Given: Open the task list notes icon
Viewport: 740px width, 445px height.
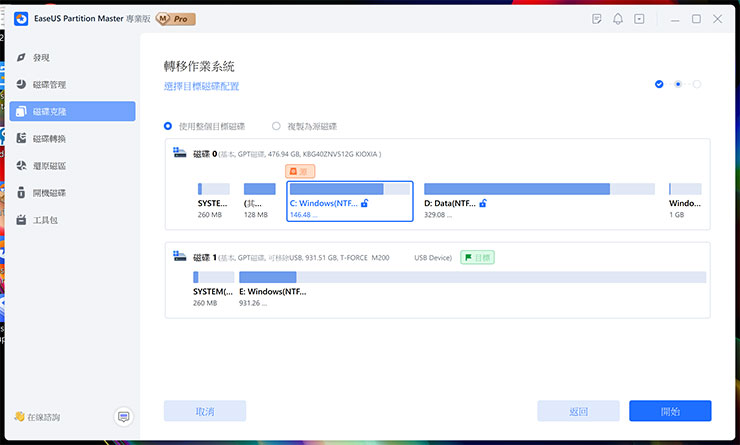Looking at the screenshot, I should pyautogui.click(x=597, y=19).
